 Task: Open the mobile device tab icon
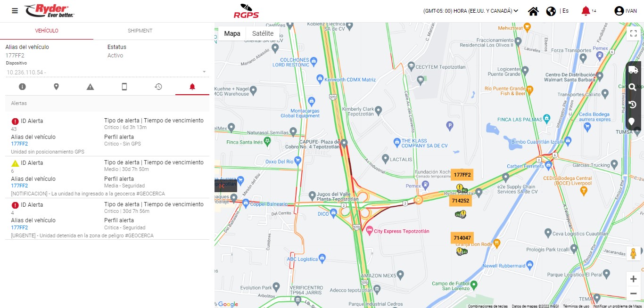124,87
